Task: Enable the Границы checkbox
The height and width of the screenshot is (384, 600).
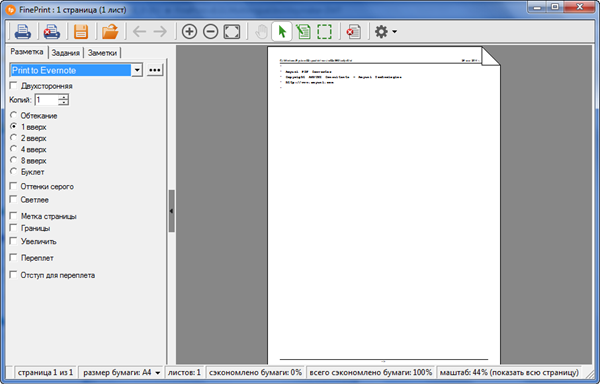Action: tap(13, 228)
